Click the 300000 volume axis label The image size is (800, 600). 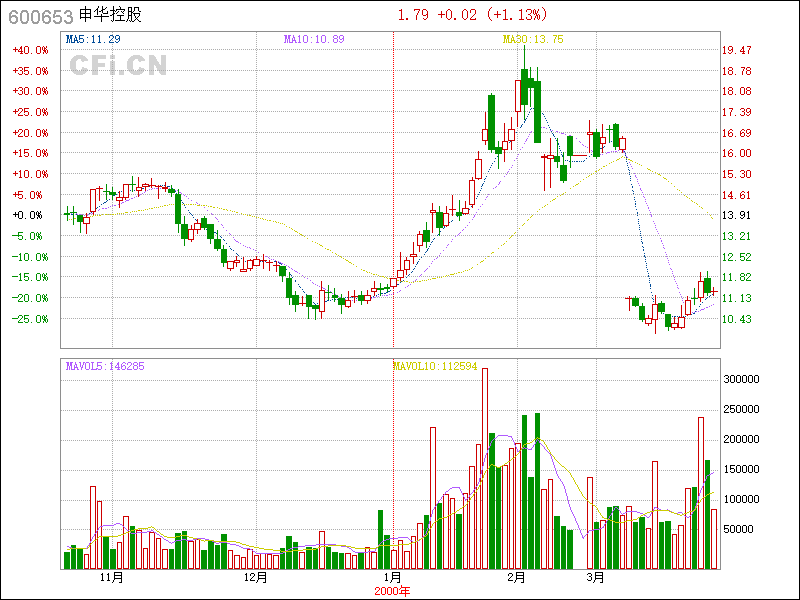coord(741,379)
